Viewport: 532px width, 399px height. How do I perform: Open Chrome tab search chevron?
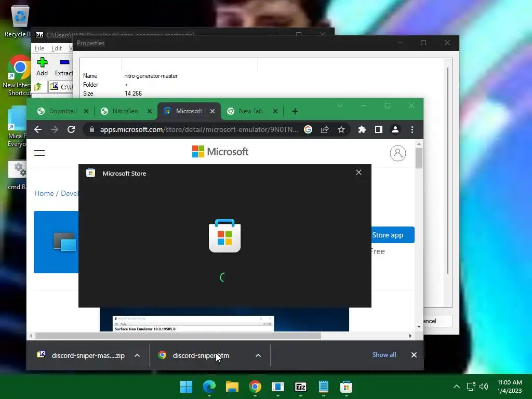click(340, 106)
